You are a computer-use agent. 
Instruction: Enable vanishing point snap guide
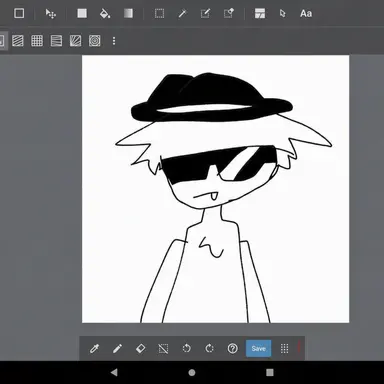[x=56, y=41]
